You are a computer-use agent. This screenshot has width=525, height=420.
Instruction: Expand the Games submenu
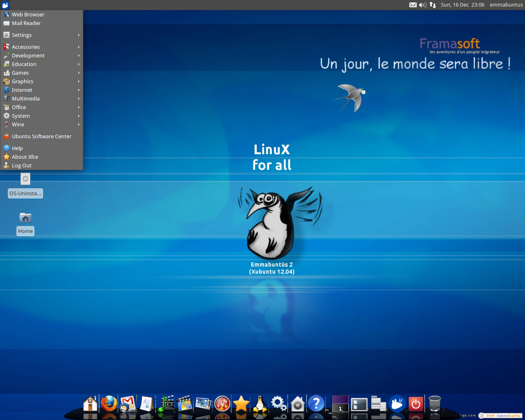coord(42,73)
